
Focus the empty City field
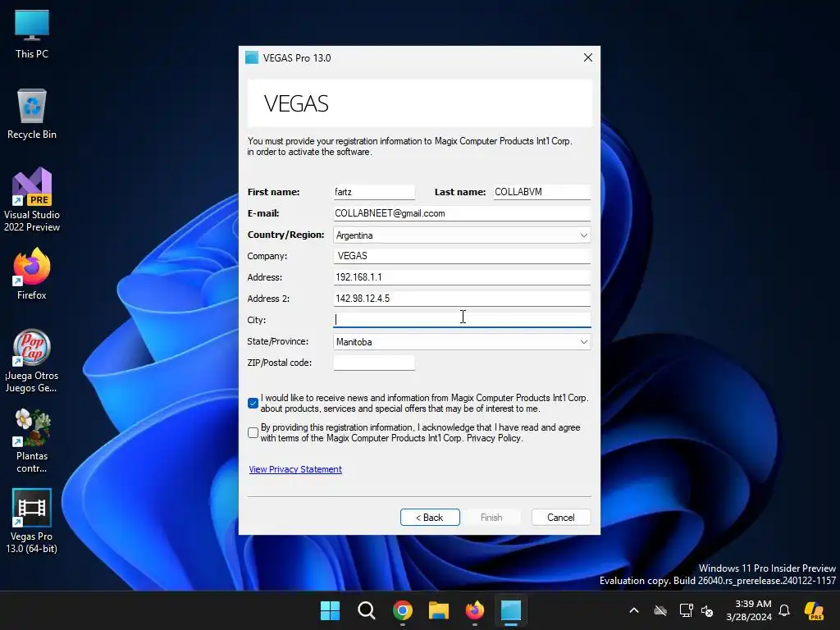coord(462,320)
